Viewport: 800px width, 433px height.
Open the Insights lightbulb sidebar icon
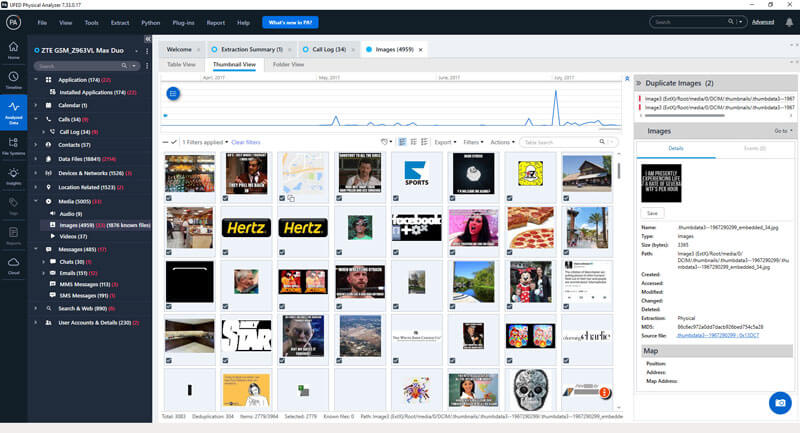13,176
